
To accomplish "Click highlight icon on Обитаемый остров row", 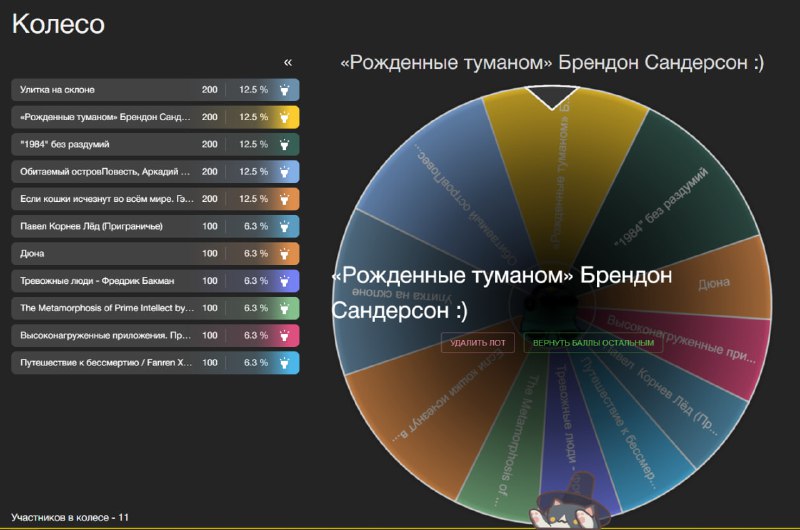I will pyautogui.click(x=285, y=172).
